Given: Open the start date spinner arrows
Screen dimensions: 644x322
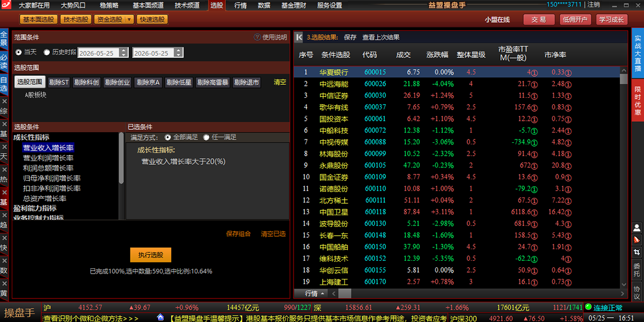Looking at the screenshot, I should (124, 53).
